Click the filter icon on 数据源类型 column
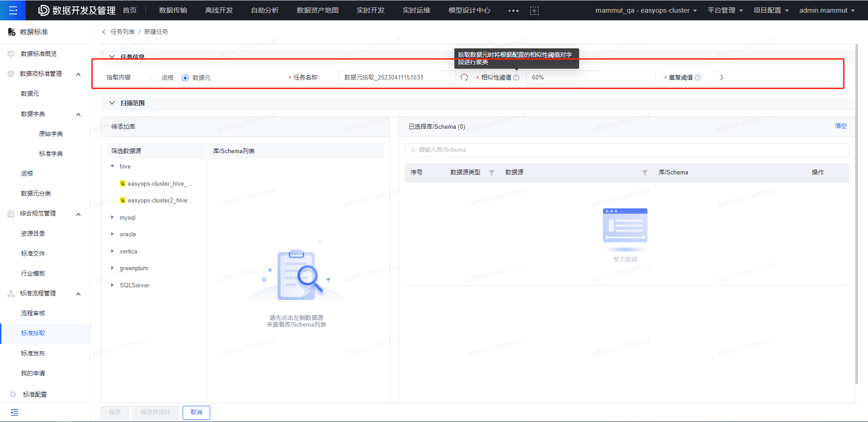Viewport: 868px width, 422px height. point(491,173)
